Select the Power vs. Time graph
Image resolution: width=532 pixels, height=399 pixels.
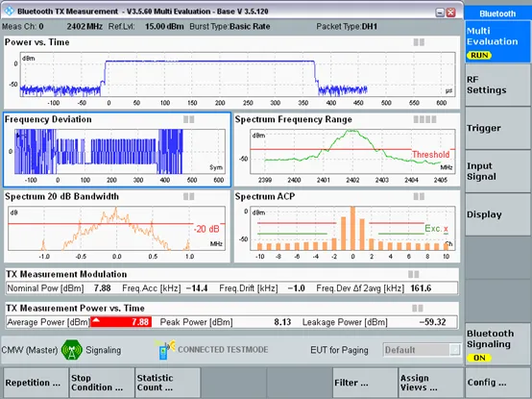point(237,74)
